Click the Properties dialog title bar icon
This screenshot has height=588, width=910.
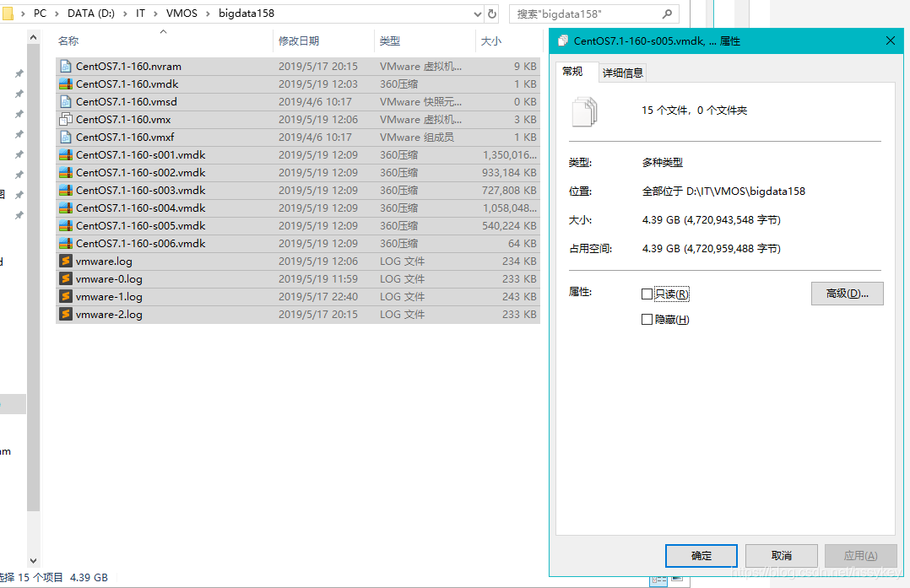click(562, 40)
